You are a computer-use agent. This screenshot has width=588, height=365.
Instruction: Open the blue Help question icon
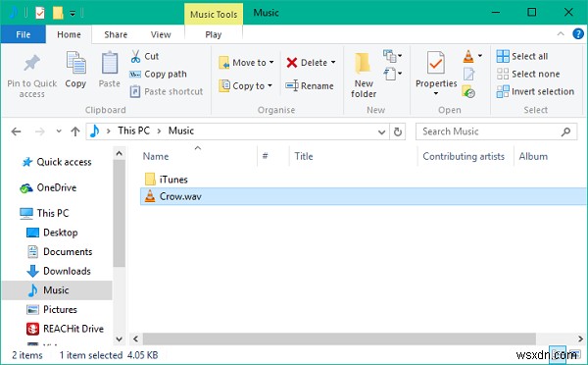coord(578,34)
